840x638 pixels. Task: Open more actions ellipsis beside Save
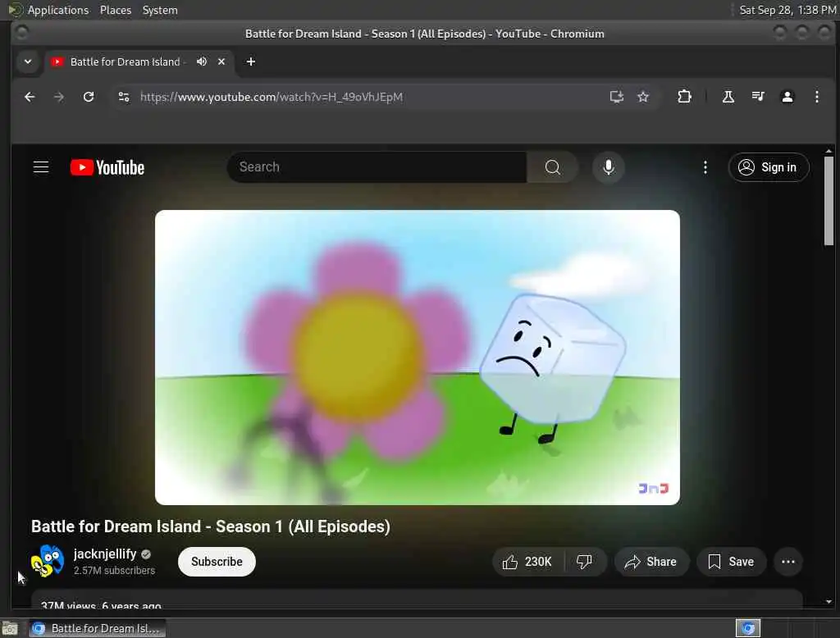[787, 562]
